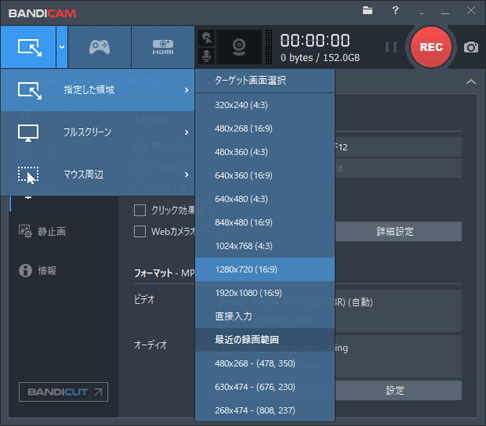486x426 pixels.
Task: Click the 設定 button
Action: pos(398,391)
